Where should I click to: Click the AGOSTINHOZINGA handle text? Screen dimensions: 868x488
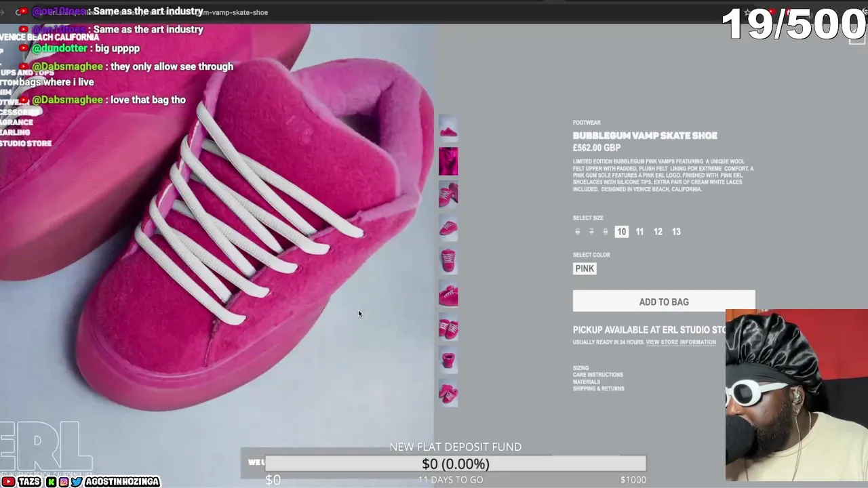click(121, 482)
